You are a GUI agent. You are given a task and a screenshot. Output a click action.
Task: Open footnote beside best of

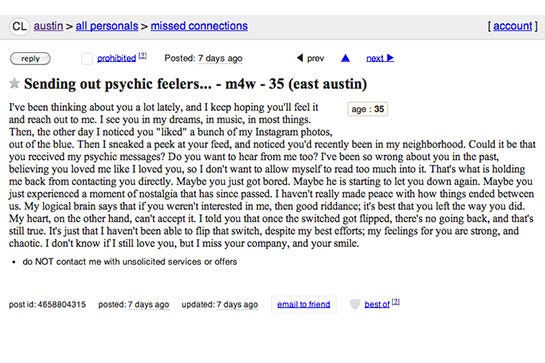click(x=396, y=302)
